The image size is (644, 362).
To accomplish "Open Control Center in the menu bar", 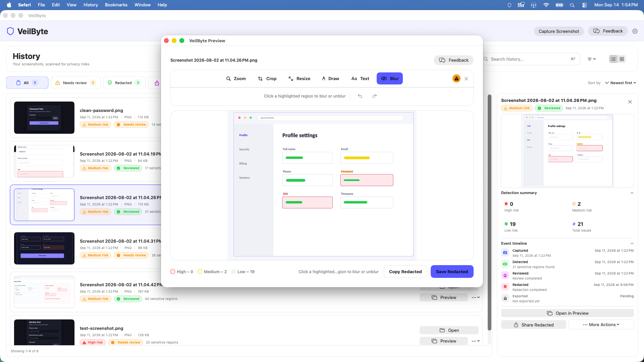I will point(584,5).
